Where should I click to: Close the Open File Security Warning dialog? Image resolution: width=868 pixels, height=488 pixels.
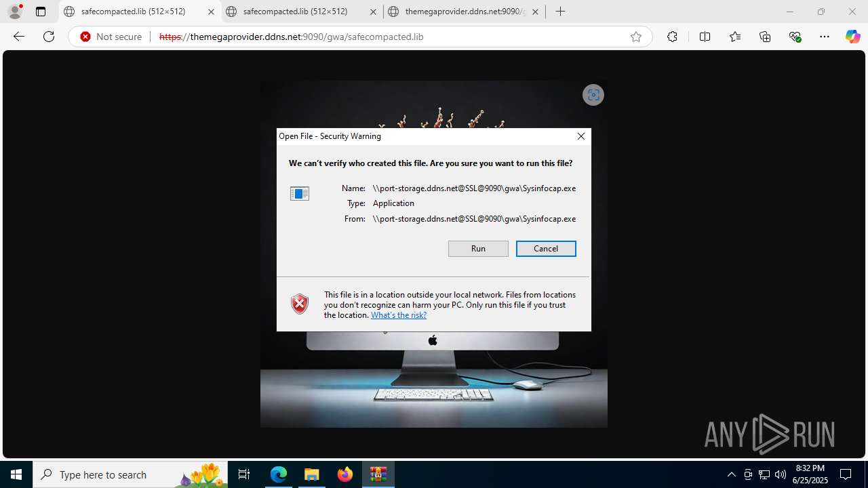tap(581, 136)
